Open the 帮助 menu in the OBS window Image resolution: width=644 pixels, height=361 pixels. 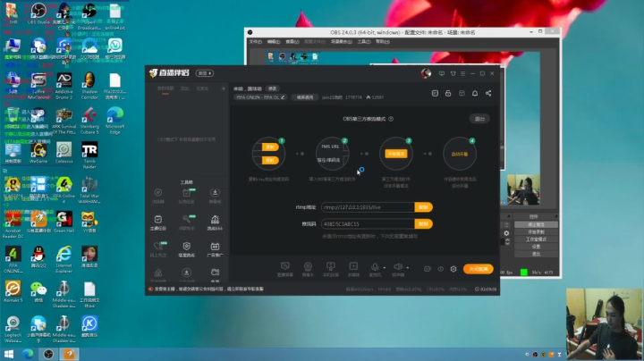[383, 42]
